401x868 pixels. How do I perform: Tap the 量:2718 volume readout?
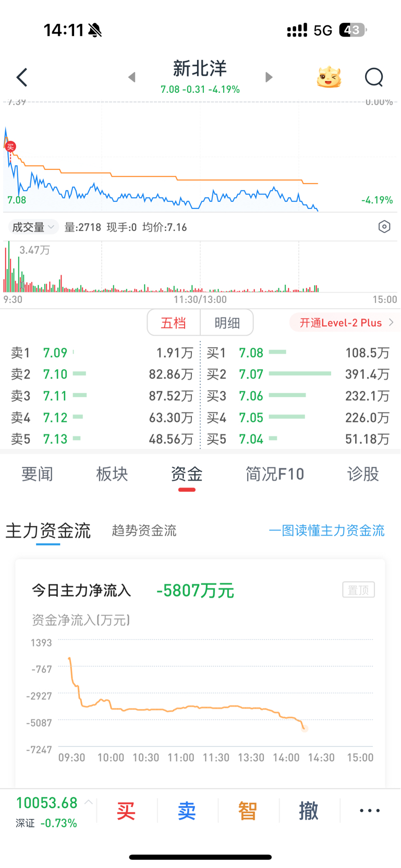pyautogui.click(x=82, y=227)
